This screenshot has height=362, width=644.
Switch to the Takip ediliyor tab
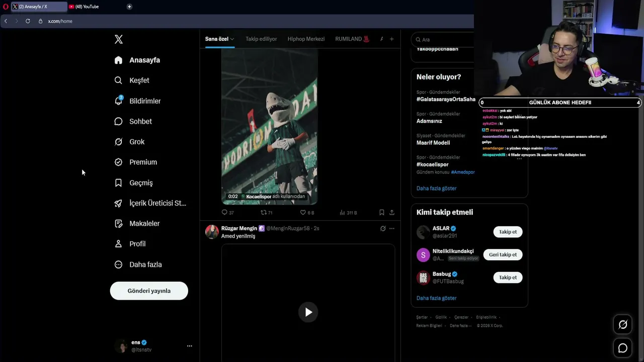[x=261, y=39]
